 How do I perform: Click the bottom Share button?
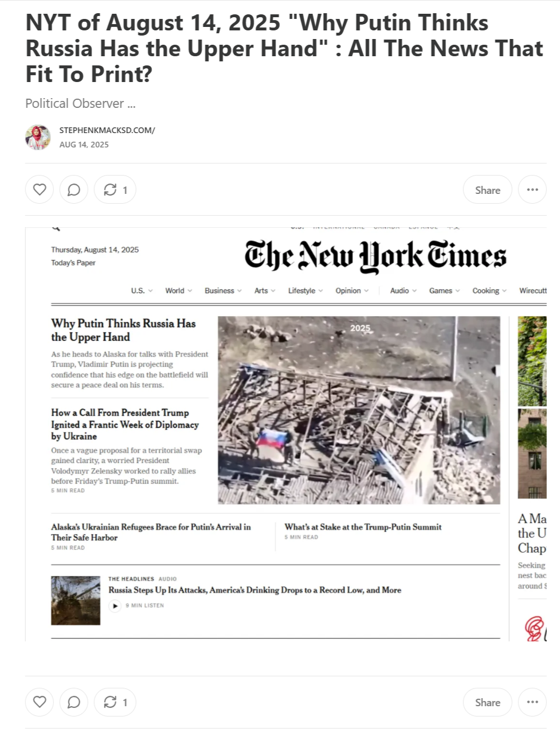pos(488,702)
